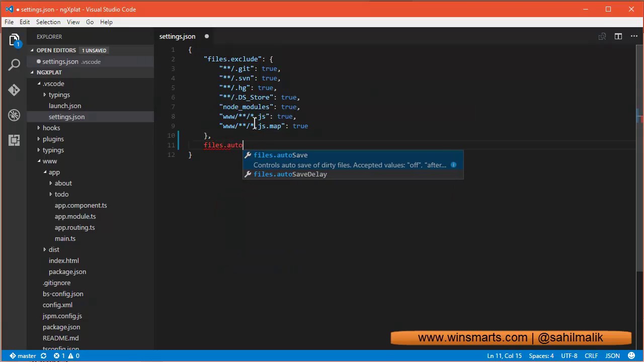Select the settings.json editor tab

coord(177,36)
